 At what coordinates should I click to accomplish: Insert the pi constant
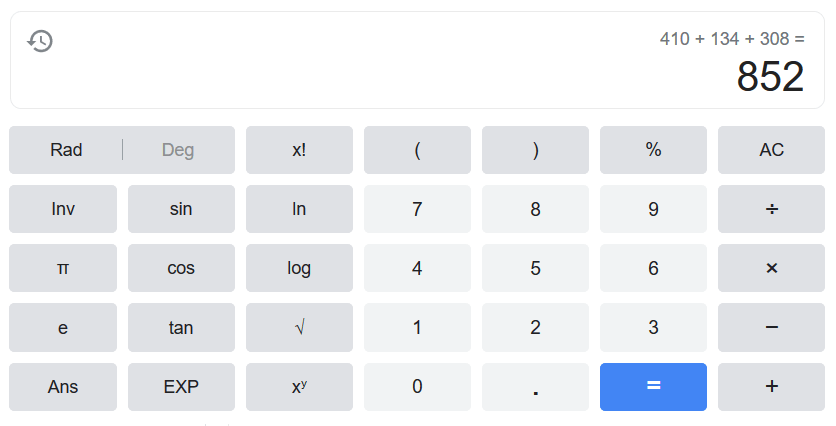[x=63, y=268]
